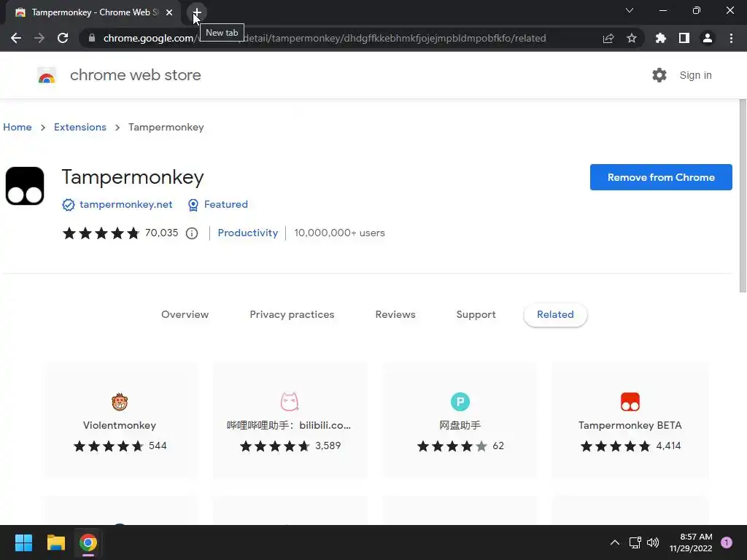
Task: Close the Tampermonkey Chrome Web Store tab
Action: point(169,12)
